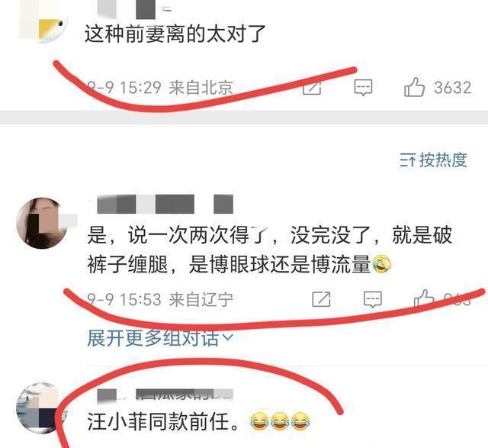Tap username above 汪小菲同款前任 comment
Image resolution: width=488 pixels, height=448 pixels.
click(x=165, y=395)
